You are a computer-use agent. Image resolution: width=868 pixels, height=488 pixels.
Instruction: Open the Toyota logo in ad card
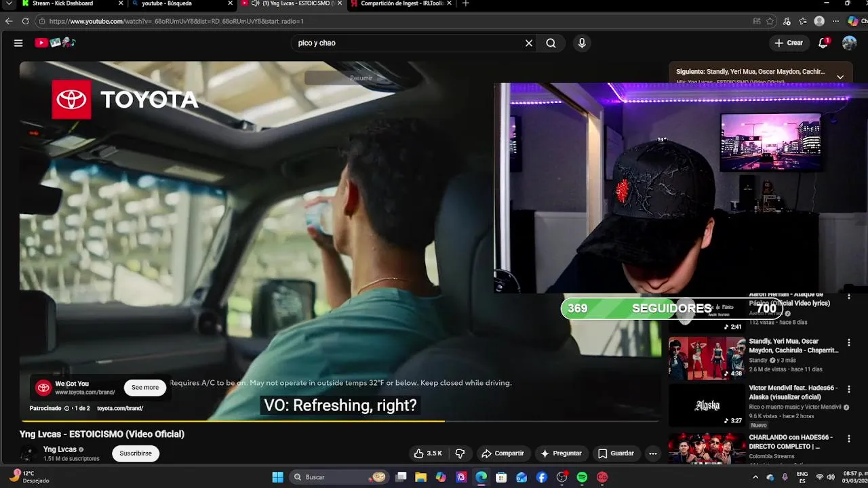(x=43, y=388)
